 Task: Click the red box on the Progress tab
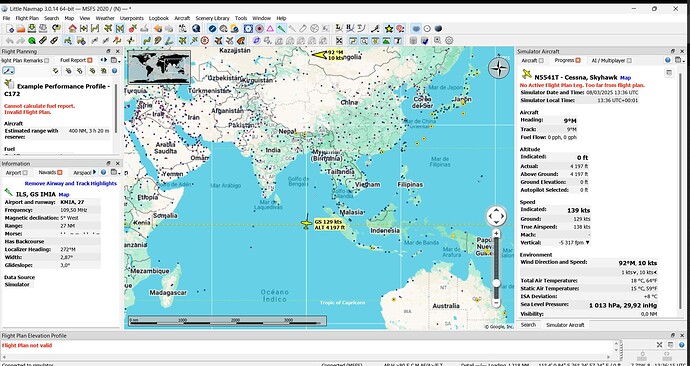578,60
